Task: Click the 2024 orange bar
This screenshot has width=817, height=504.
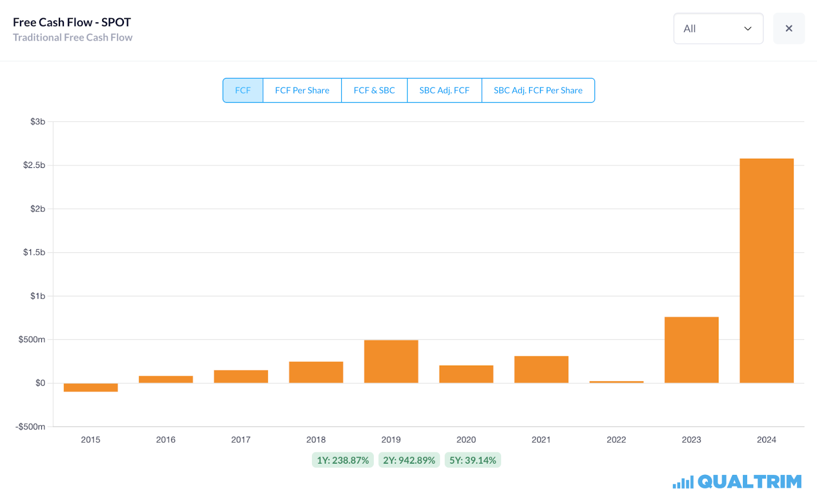Action: tap(766, 271)
